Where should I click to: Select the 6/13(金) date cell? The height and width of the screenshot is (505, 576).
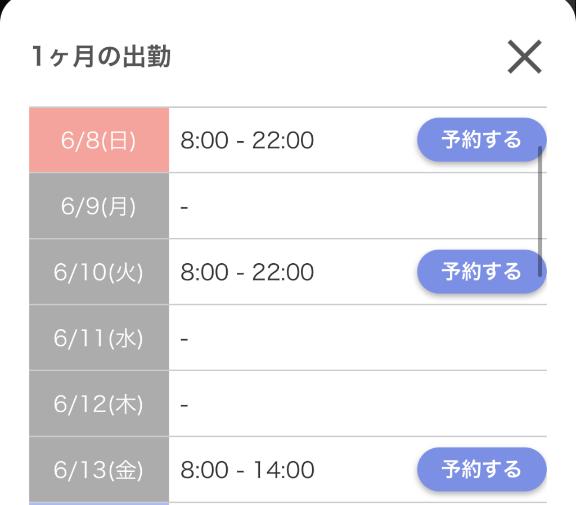[99, 469]
